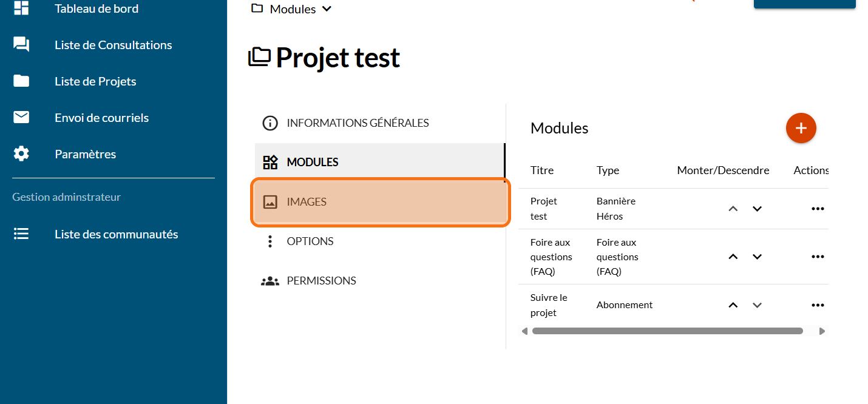Move Suivre le projet module up
This screenshot has height=404, width=868.
coord(733,305)
